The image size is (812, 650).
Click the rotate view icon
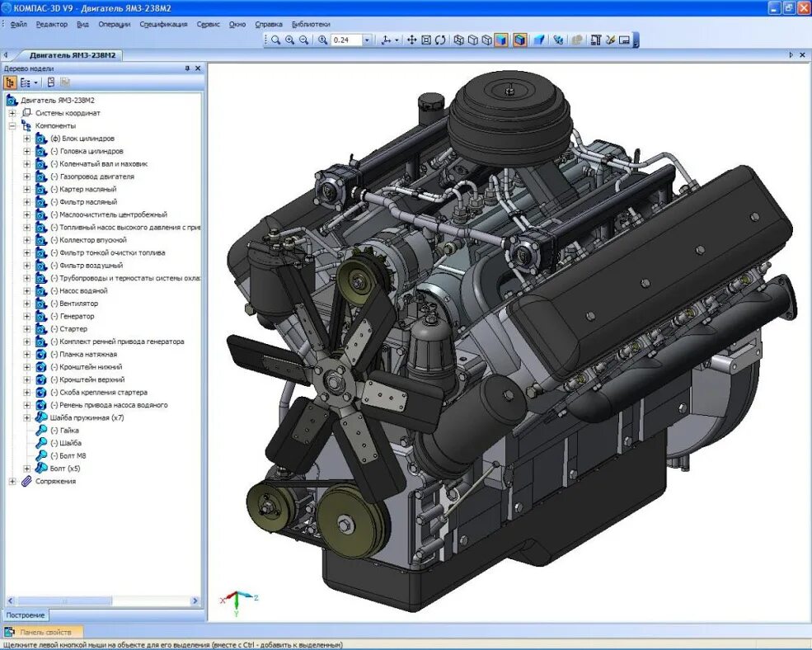coord(441,40)
